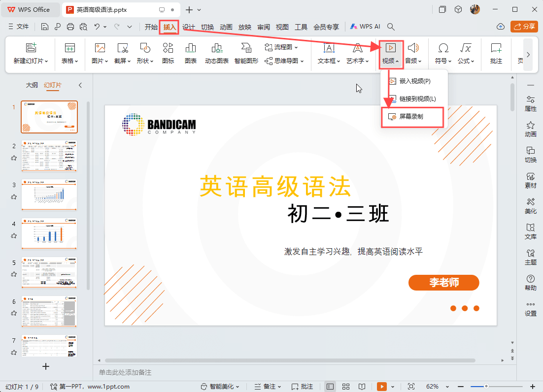Select slide 3 thumbnail
This screenshot has width=543, height=392.
(49, 195)
